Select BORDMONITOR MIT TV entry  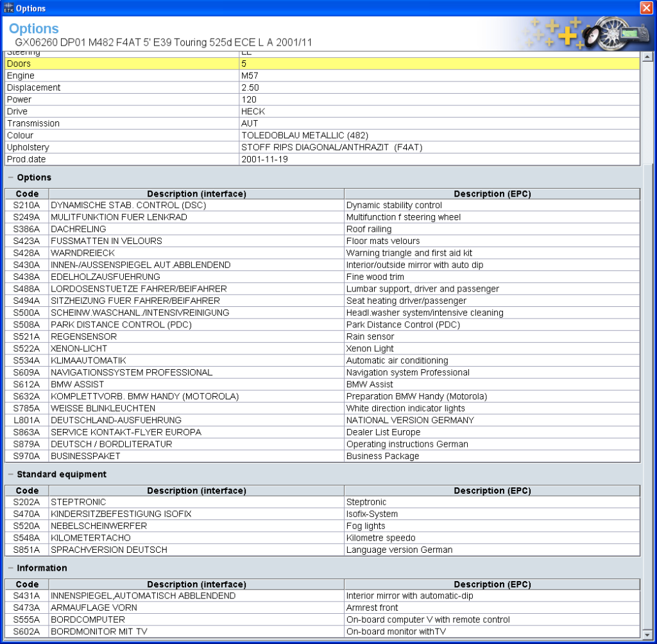tap(99, 631)
